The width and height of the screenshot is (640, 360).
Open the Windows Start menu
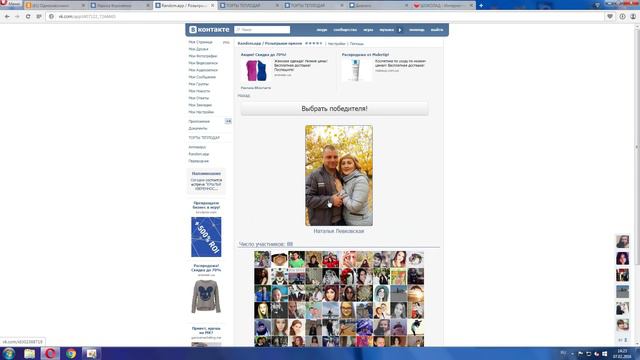[9, 353]
